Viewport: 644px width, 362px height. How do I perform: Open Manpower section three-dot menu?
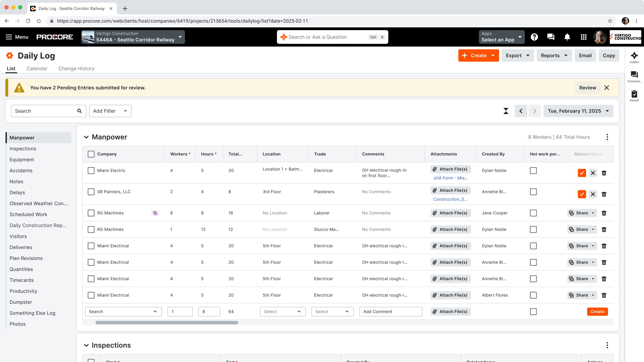pos(607,137)
